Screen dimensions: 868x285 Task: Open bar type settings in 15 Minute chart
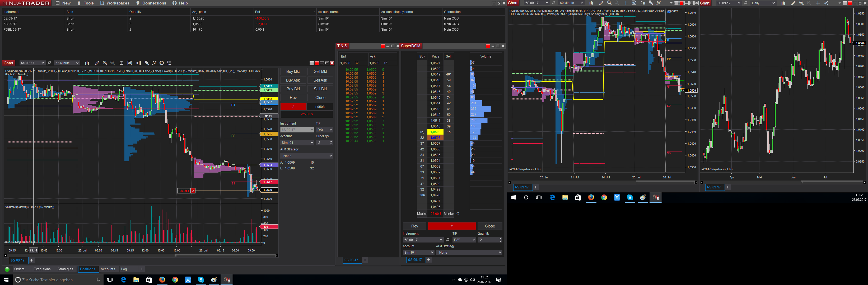click(87, 63)
